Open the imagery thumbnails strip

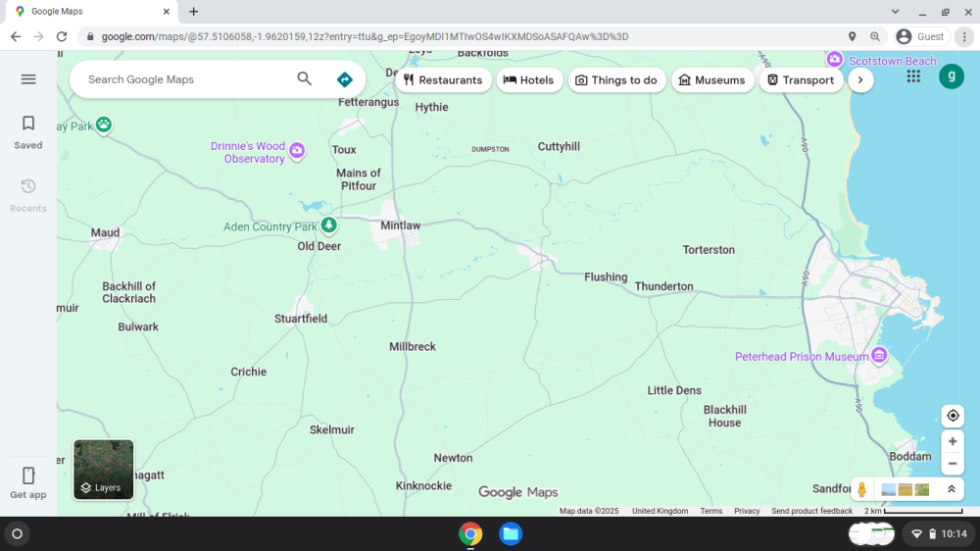point(905,489)
